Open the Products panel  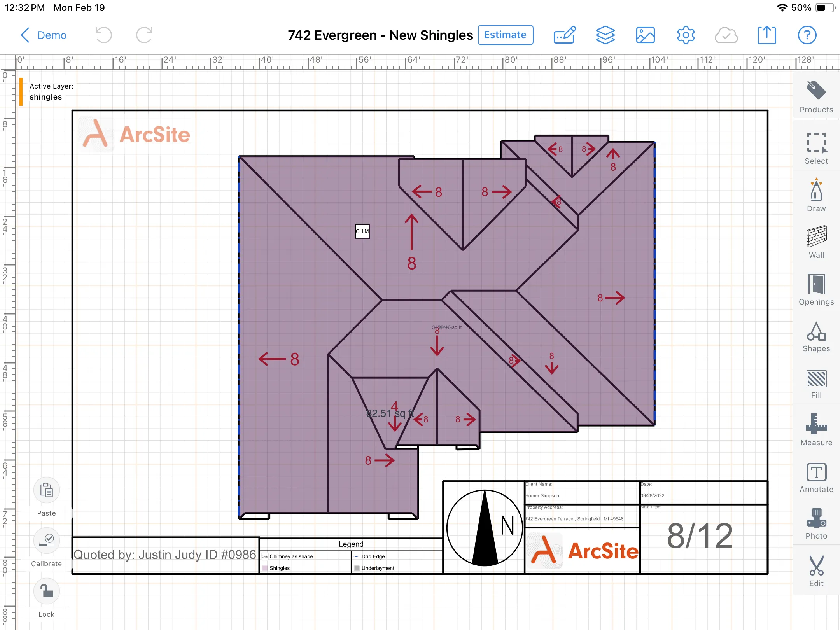tap(815, 95)
